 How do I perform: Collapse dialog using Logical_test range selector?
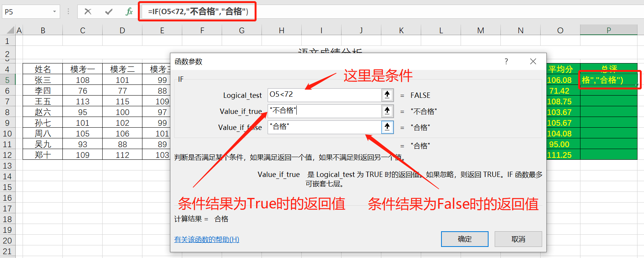pos(387,95)
